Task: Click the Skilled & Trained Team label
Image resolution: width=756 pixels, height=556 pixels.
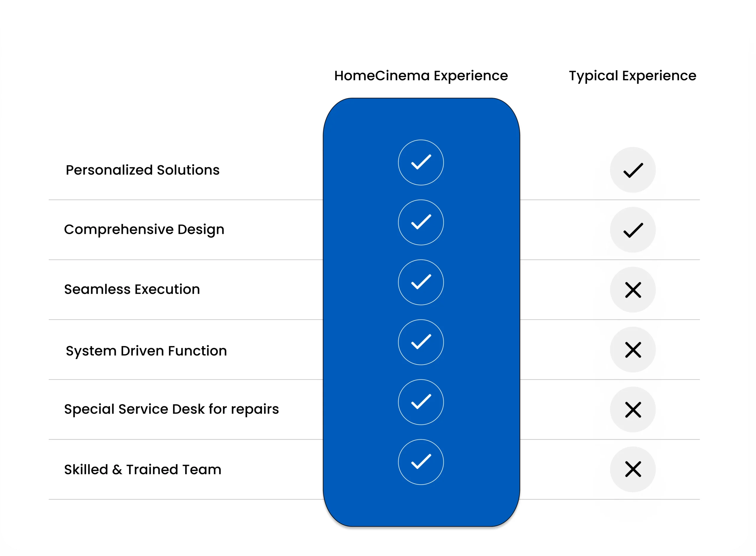Action: (x=143, y=469)
